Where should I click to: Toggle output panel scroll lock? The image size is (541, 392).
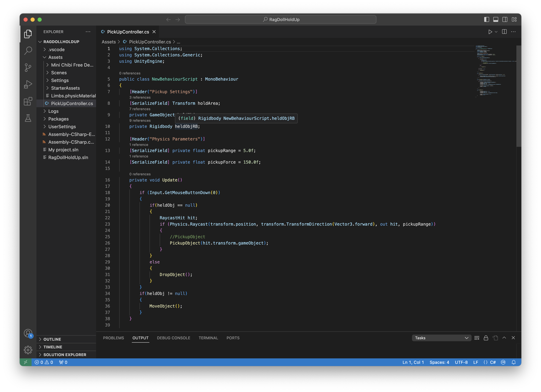(x=486, y=338)
